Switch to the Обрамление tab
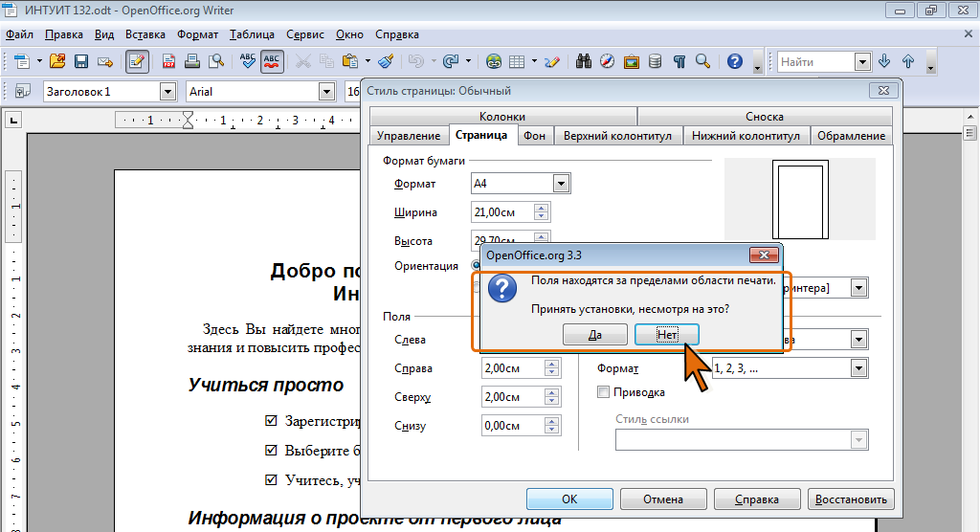The width and height of the screenshot is (980, 532). (x=851, y=136)
